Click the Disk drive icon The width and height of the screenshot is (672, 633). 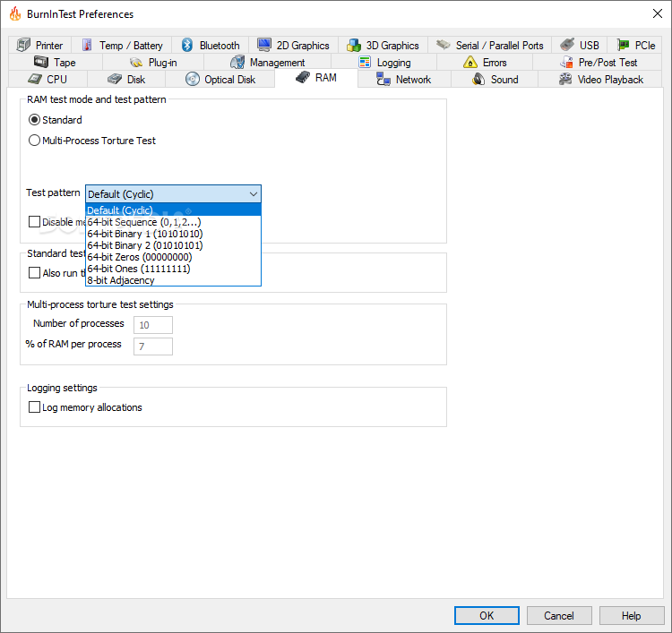click(x=115, y=79)
